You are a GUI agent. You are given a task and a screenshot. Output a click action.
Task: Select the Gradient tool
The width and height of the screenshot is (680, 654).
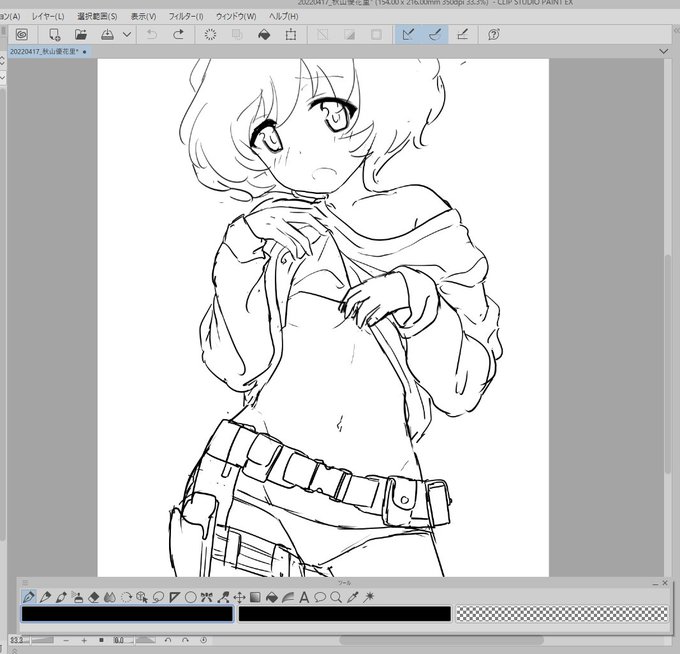pos(255,597)
